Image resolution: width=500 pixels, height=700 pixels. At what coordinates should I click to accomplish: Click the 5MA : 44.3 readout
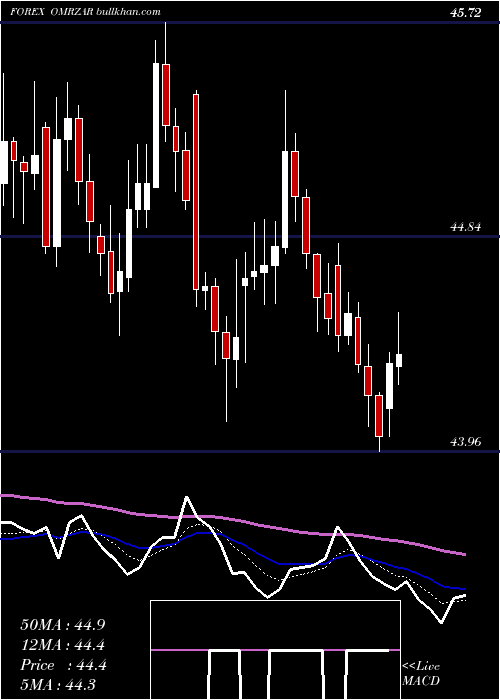58,684
